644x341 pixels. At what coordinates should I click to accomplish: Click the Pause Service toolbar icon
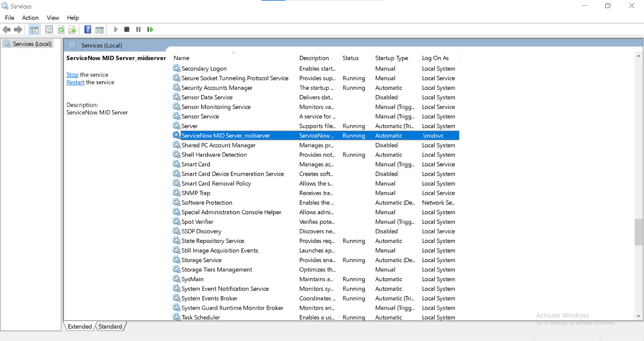(138, 29)
